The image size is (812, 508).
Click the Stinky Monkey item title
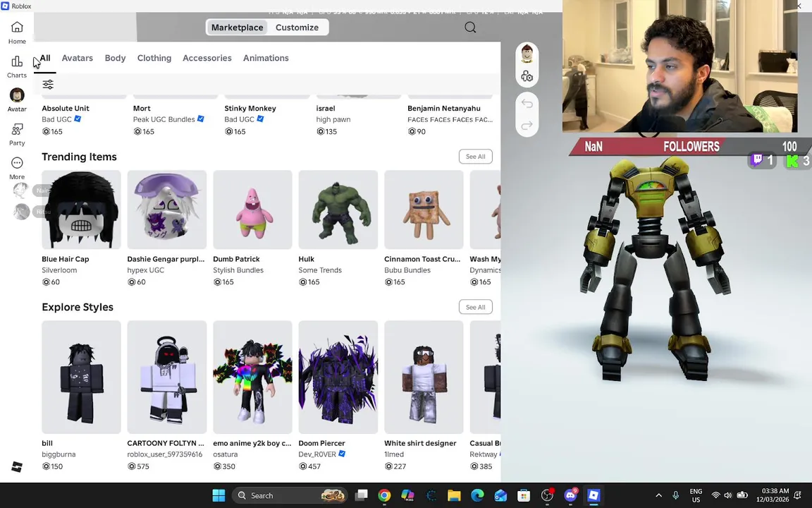tap(250, 109)
